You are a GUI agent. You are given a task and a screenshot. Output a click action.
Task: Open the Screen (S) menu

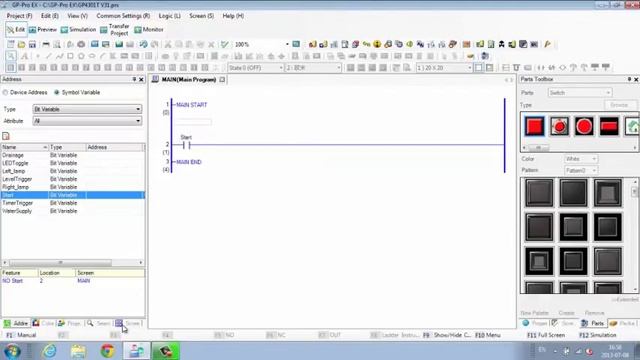(x=202, y=16)
